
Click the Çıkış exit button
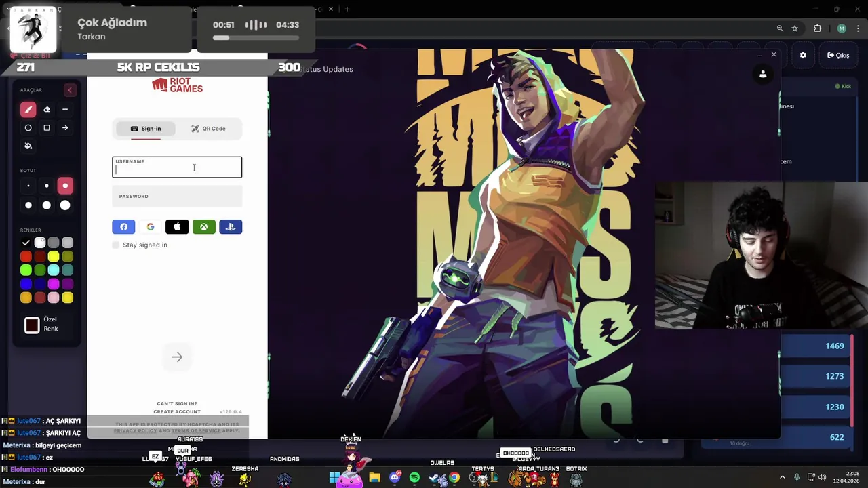(838, 56)
